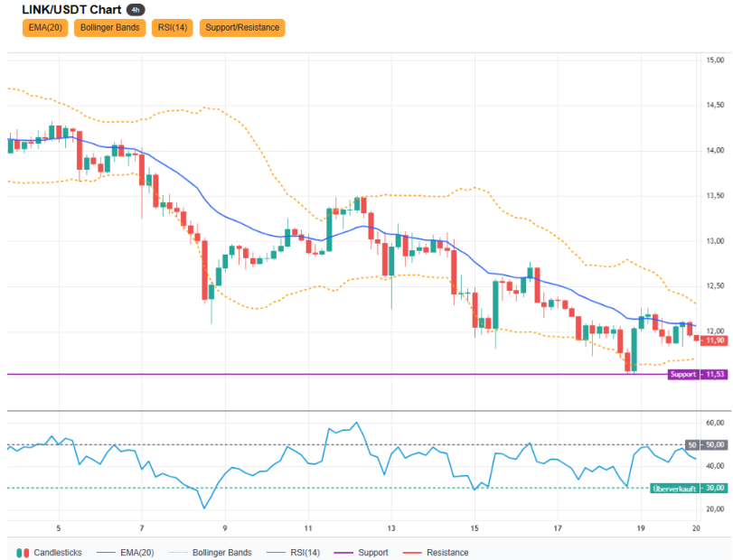Click the purple Support legend icon
Viewport: 733px width, 560px height.
coord(343,553)
